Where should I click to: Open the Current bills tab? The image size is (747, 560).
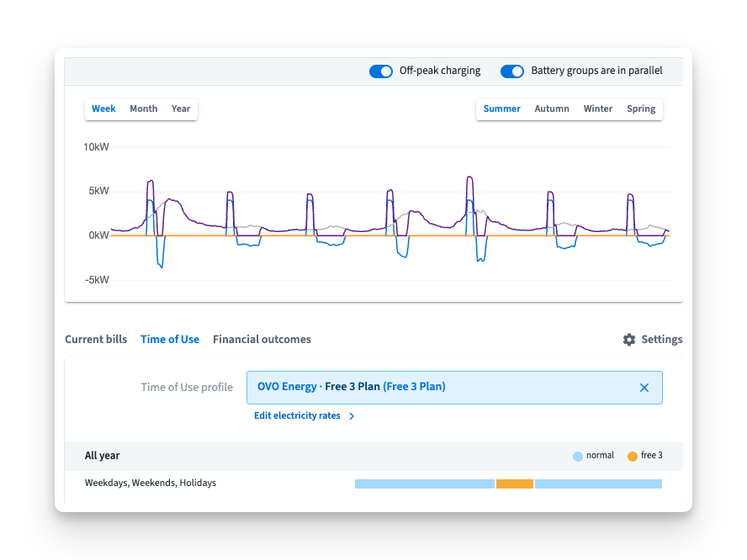pos(96,340)
